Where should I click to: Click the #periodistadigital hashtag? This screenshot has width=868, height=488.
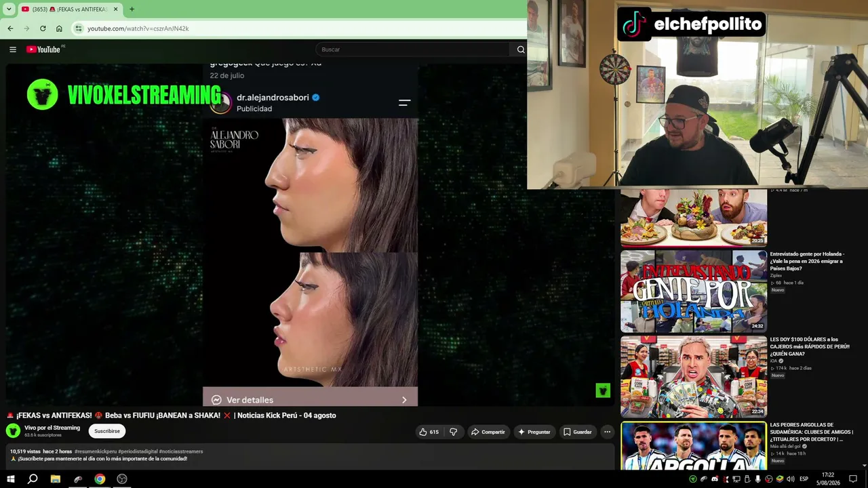[x=138, y=451]
